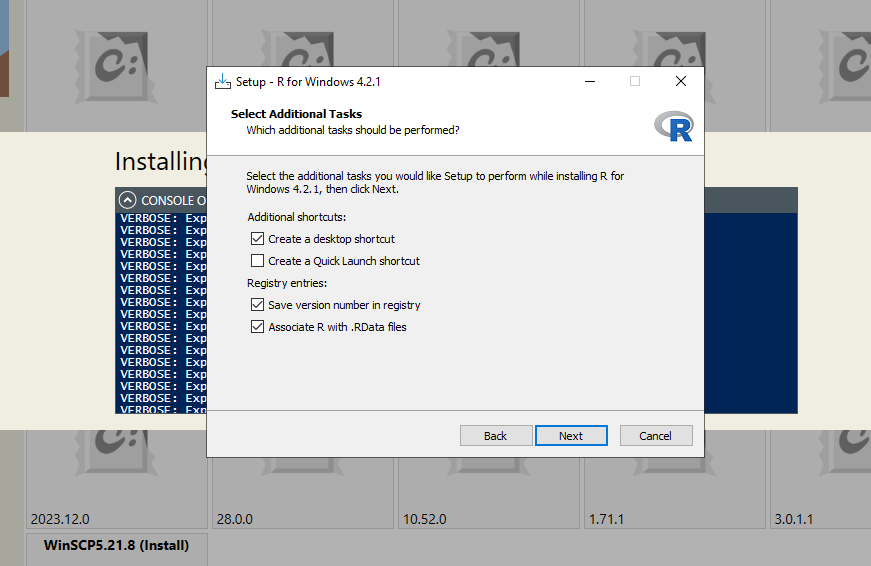871x566 pixels.
Task: Toggle Create a desktop shortcut checkbox
Action: [257, 239]
